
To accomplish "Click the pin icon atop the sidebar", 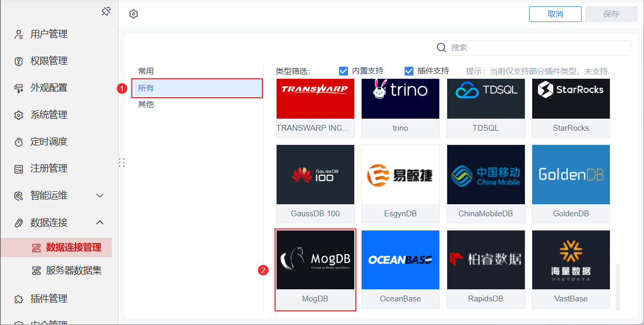I will (x=106, y=11).
